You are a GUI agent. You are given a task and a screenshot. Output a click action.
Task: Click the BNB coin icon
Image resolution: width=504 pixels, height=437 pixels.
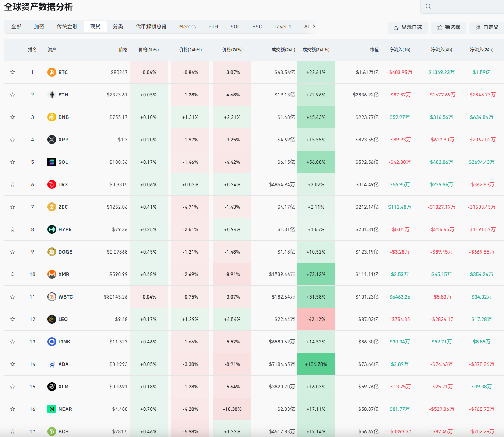pos(52,117)
